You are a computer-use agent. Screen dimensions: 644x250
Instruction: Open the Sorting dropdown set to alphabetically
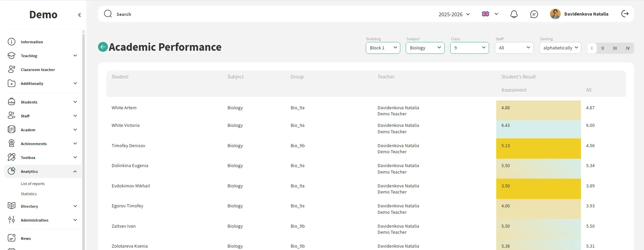[x=560, y=48]
